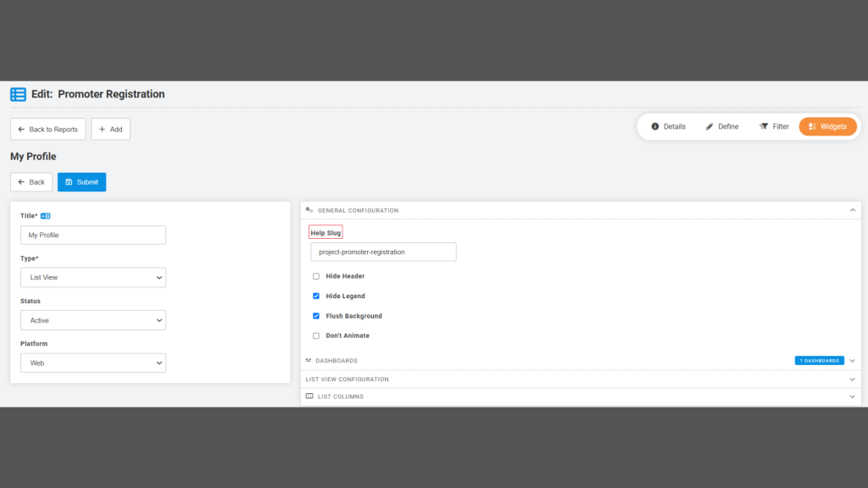Enable the Hide Header checkbox
This screenshot has width=868, height=488.
316,276
